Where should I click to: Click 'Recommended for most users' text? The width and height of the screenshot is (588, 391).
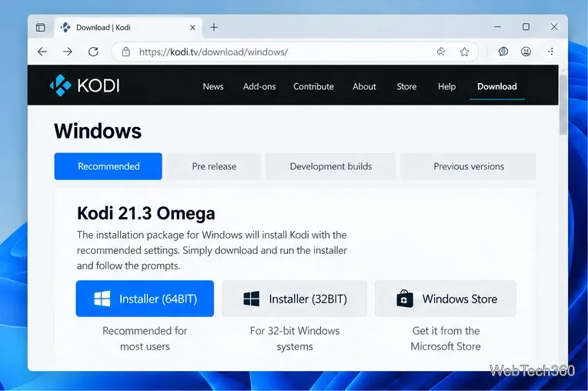pyautogui.click(x=145, y=339)
